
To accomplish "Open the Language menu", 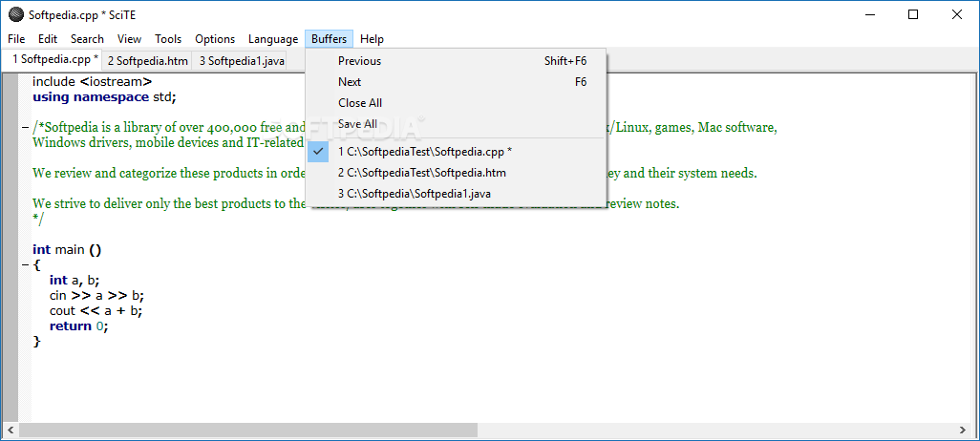I will click(273, 39).
